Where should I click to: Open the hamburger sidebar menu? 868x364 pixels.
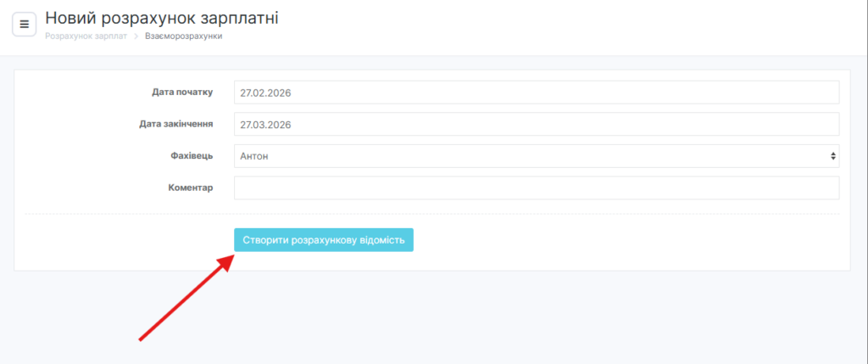point(24,24)
